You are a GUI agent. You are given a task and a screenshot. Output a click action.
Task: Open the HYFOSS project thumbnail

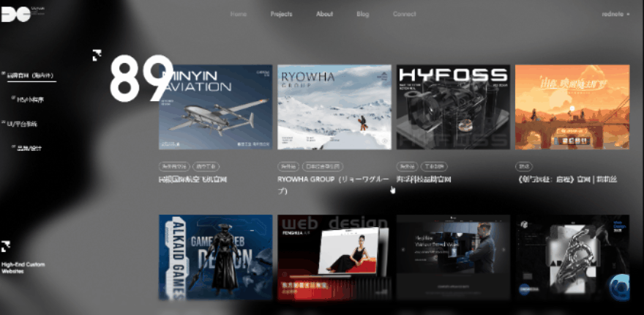coord(452,107)
